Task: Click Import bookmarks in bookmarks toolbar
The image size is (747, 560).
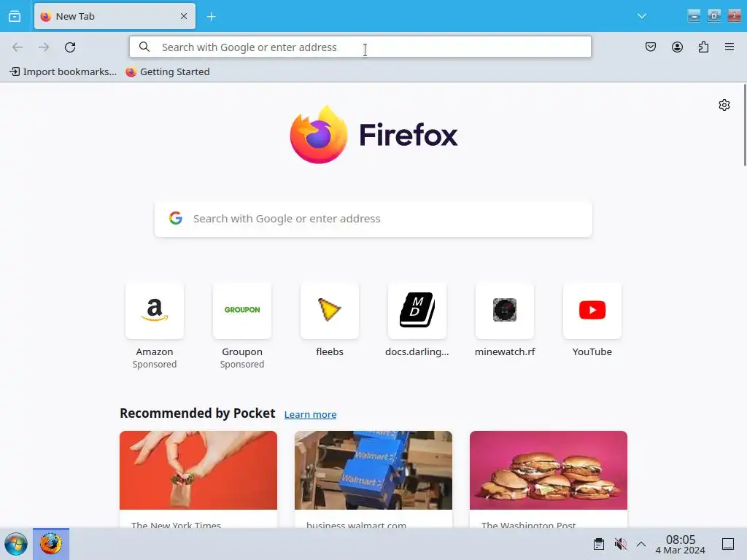Action: 63,71
